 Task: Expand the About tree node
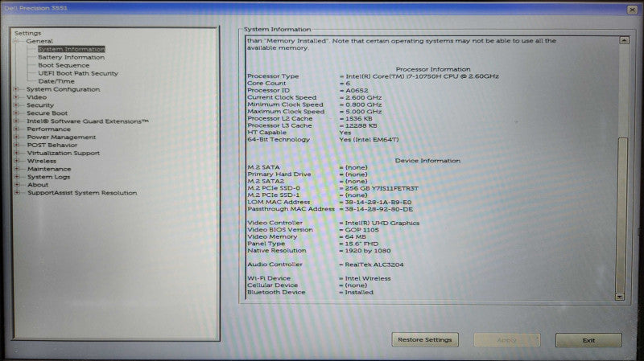tap(16, 185)
